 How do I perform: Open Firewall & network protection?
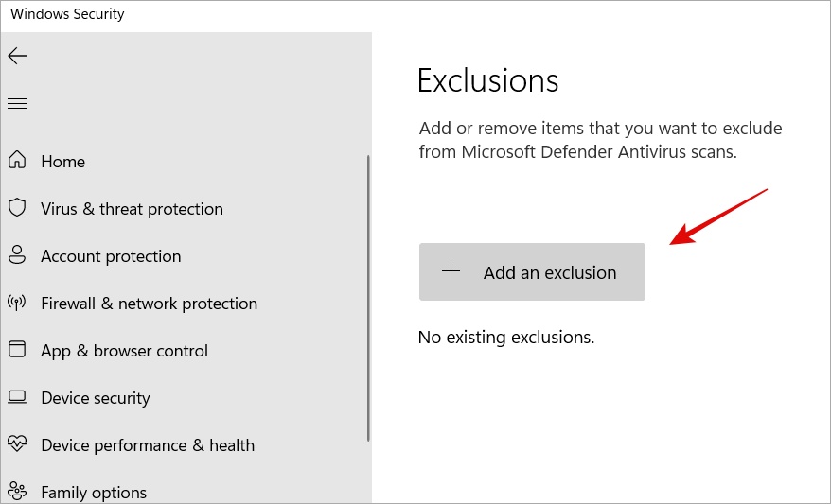(149, 304)
